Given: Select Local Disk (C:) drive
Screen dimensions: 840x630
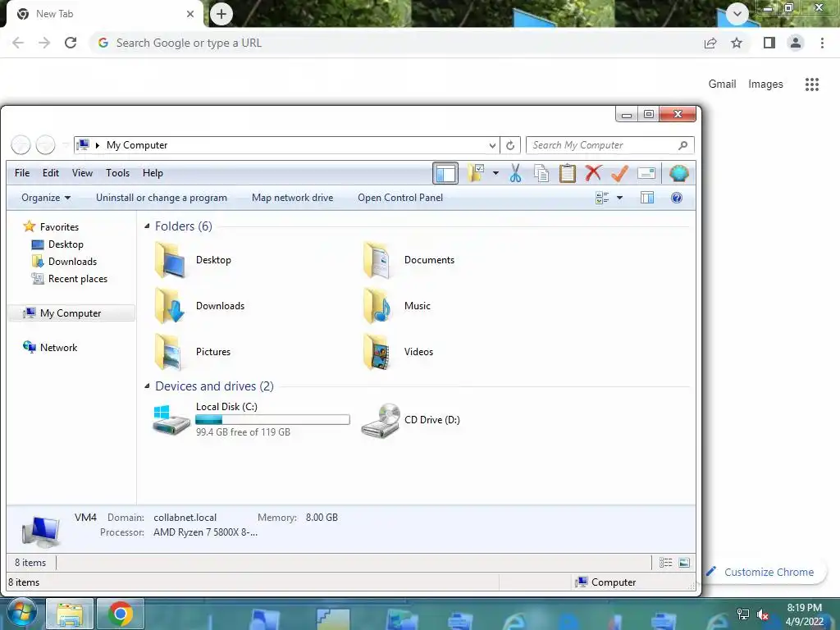Looking at the screenshot, I should tap(251, 419).
